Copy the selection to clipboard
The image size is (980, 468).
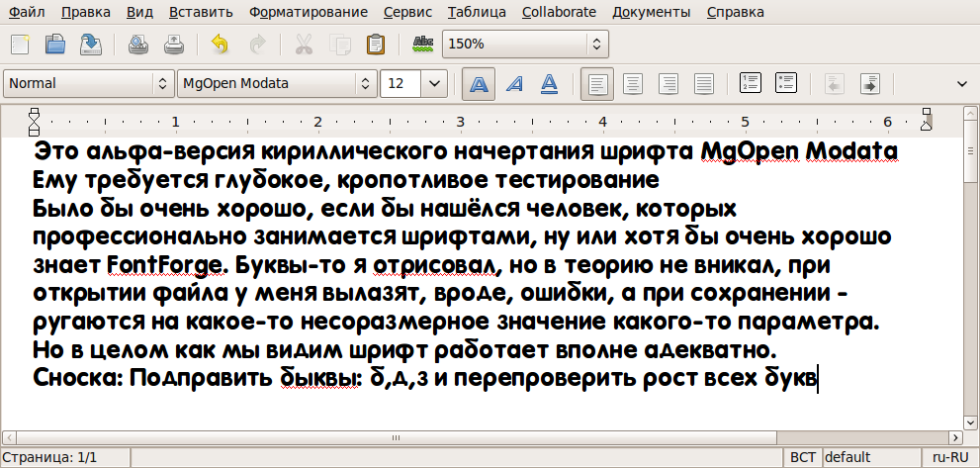pos(340,45)
